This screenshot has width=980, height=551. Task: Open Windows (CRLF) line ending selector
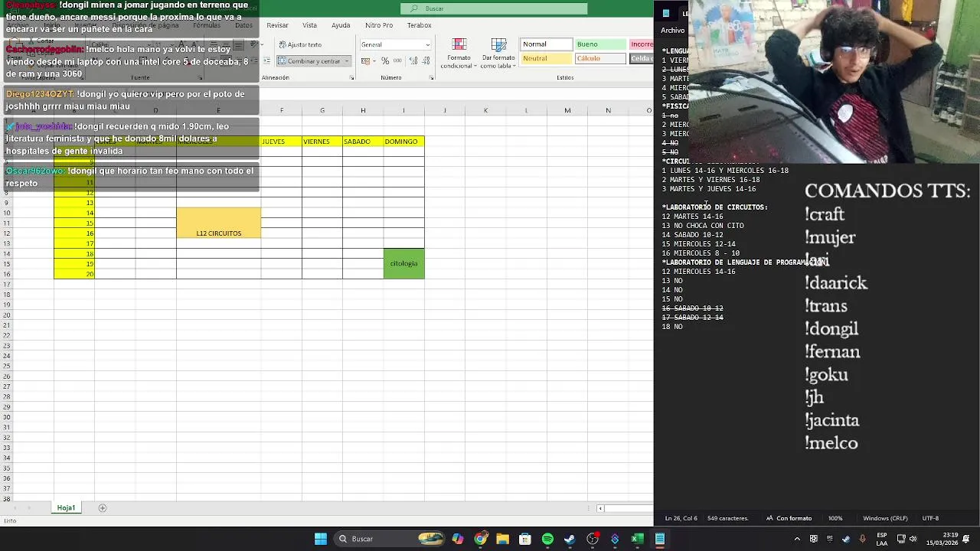(885, 518)
